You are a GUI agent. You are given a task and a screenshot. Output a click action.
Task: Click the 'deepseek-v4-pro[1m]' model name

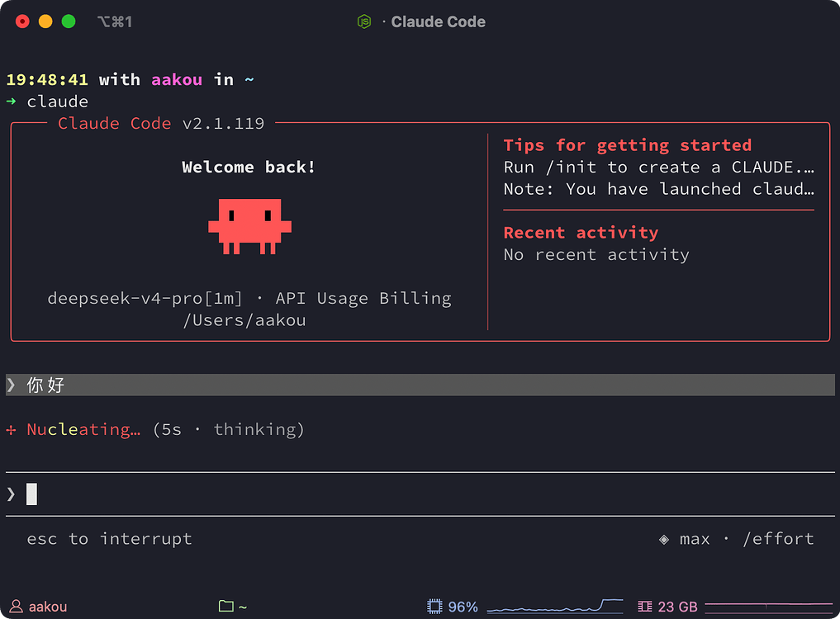coord(145,298)
